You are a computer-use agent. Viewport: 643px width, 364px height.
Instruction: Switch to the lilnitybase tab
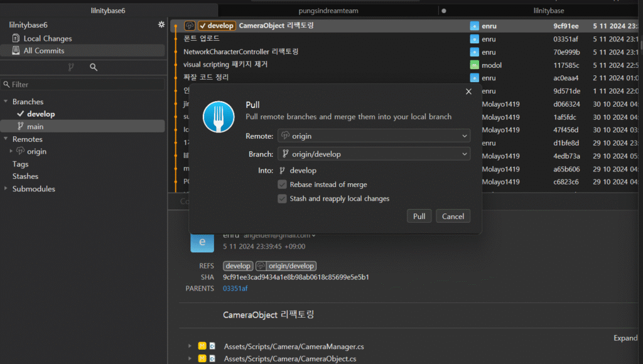[x=548, y=11]
